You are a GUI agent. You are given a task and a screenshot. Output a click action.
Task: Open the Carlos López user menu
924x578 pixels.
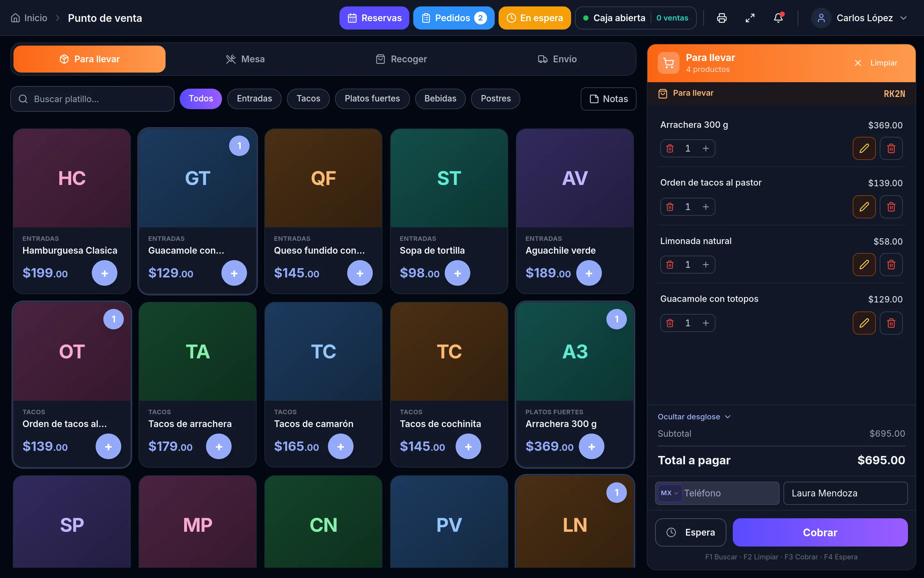pos(859,18)
